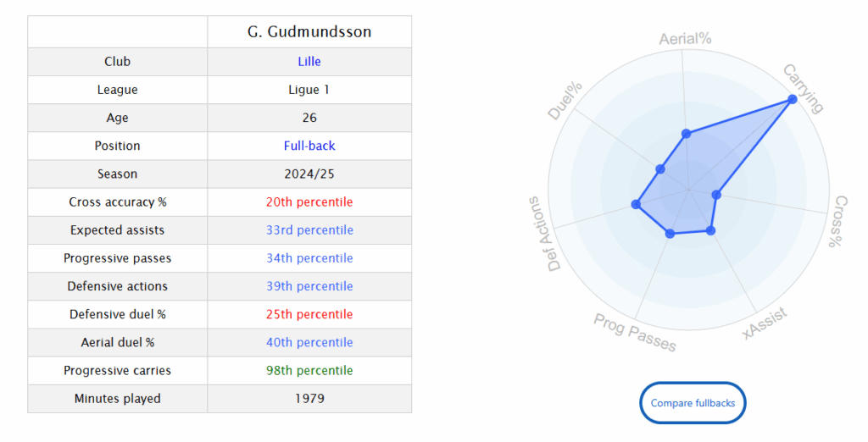868x442 pixels.
Task: Click the Aerial% data point on radar
Action: click(x=687, y=133)
